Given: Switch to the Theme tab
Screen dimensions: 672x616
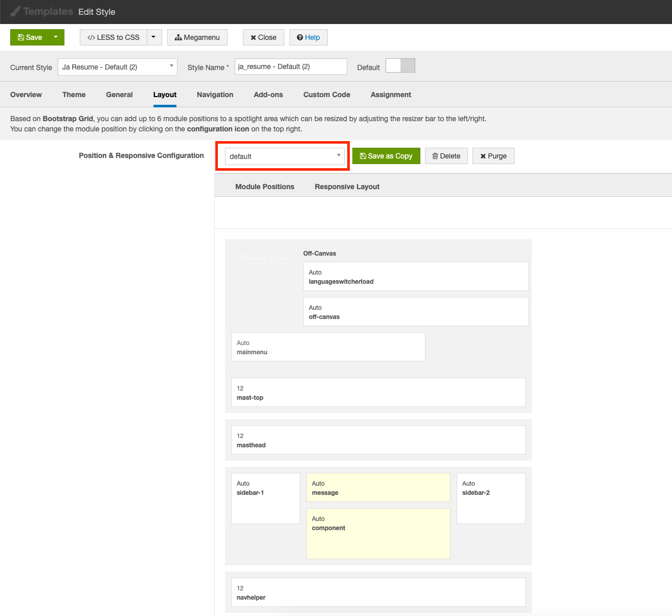Looking at the screenshot, I should [74, 95].
